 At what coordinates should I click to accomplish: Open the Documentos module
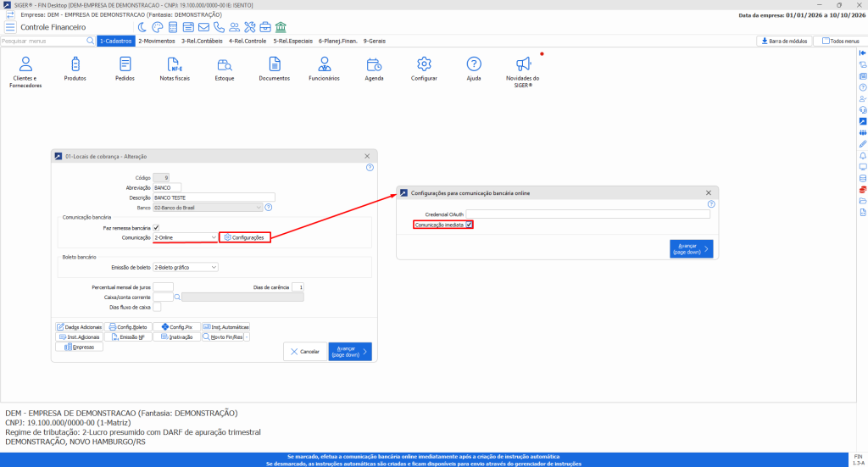click(275, 69)
